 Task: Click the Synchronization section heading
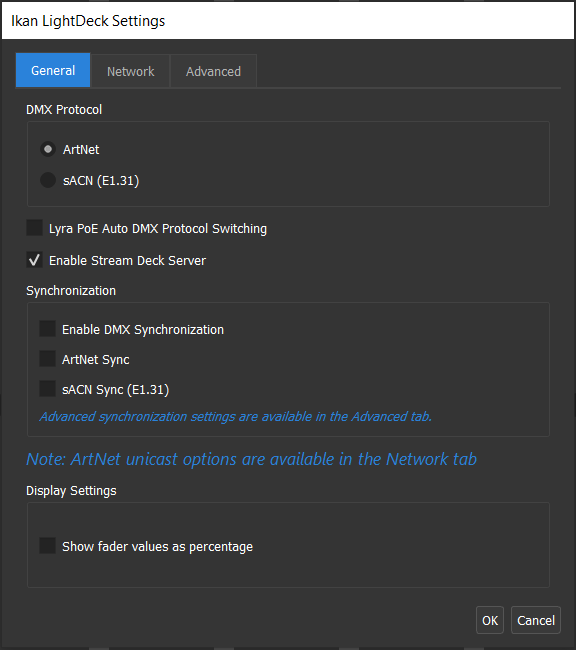pyautogui.click(x=71, y=291)
